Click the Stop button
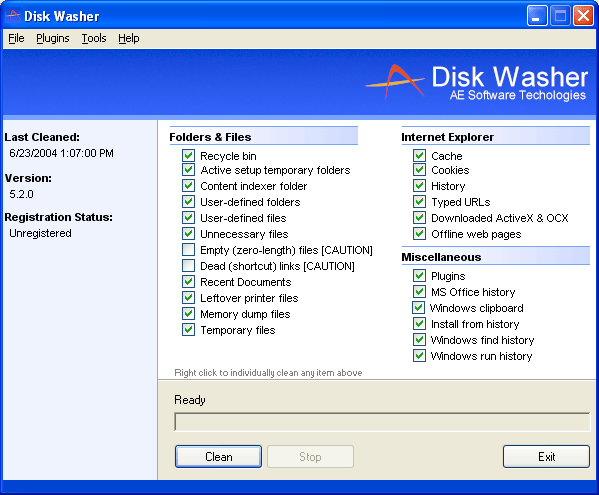 click(310, 456)
